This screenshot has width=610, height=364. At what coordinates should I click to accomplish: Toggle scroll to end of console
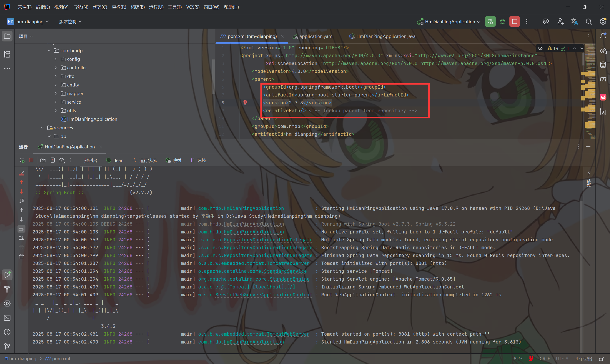tap(22, 238)
